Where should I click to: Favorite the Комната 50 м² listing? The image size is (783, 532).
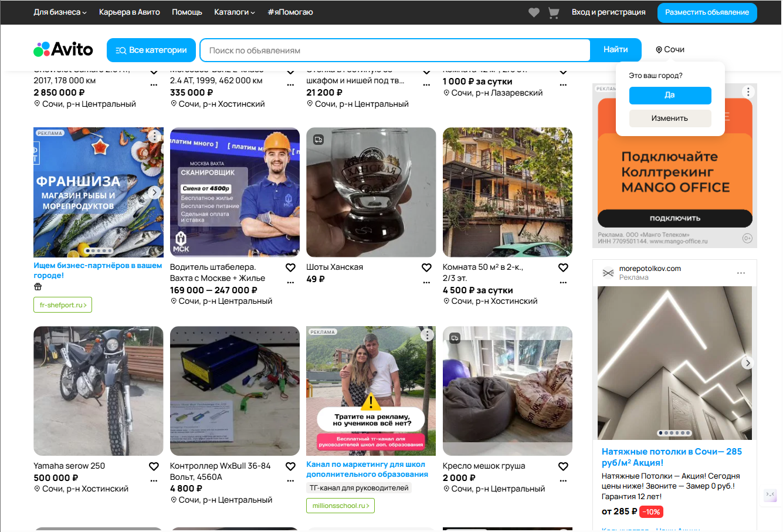[x=563, y=267]
